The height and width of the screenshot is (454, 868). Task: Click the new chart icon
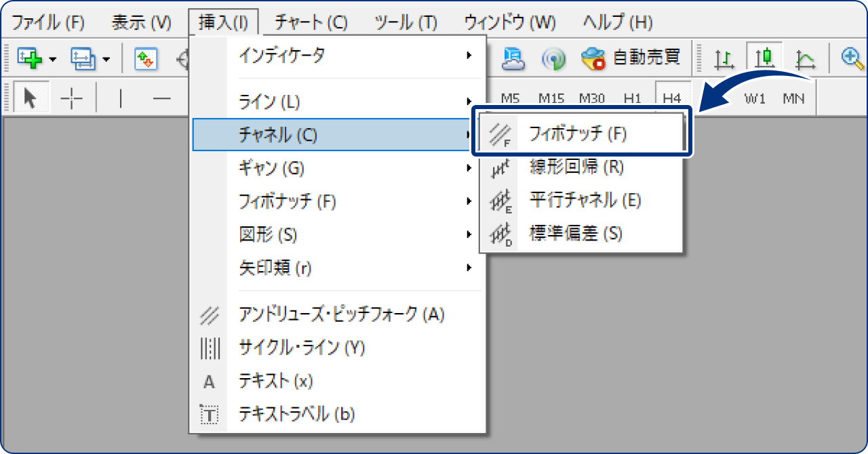[x=31, y=58]
